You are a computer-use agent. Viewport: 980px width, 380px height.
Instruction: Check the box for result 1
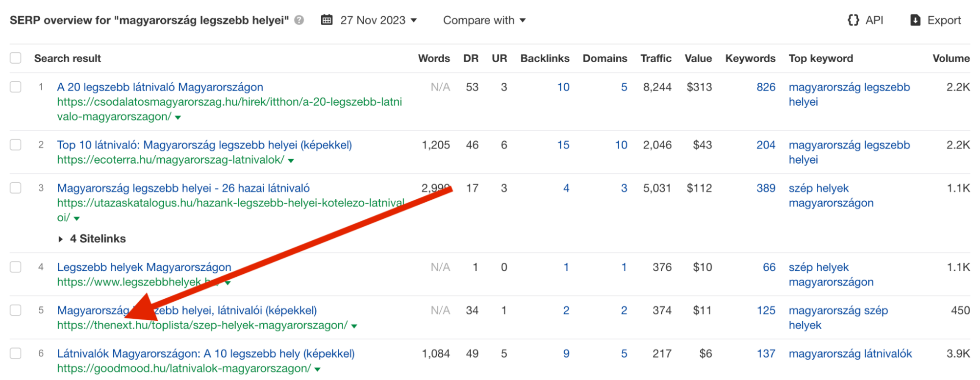click(x=16, y=87)
